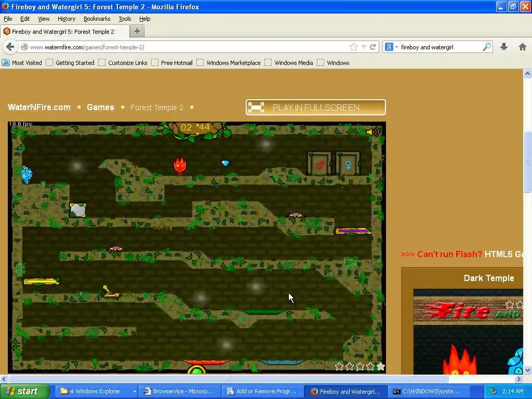Click the blue water pool
This screenshot has height=399, width=532.
282,362
